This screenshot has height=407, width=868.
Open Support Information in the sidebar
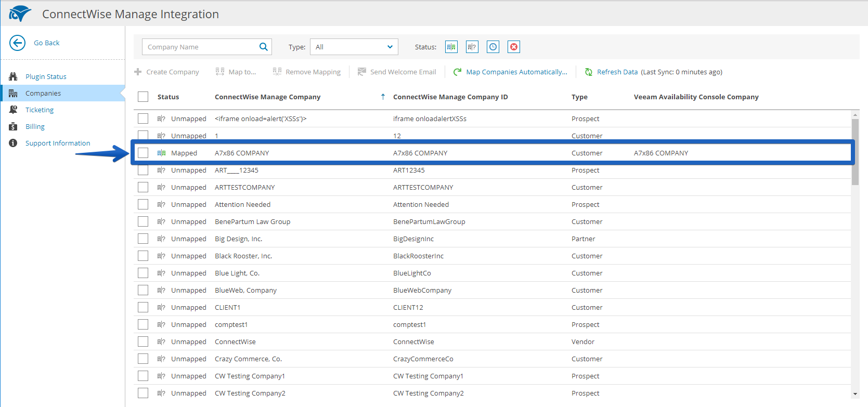[x=58, y=143]
